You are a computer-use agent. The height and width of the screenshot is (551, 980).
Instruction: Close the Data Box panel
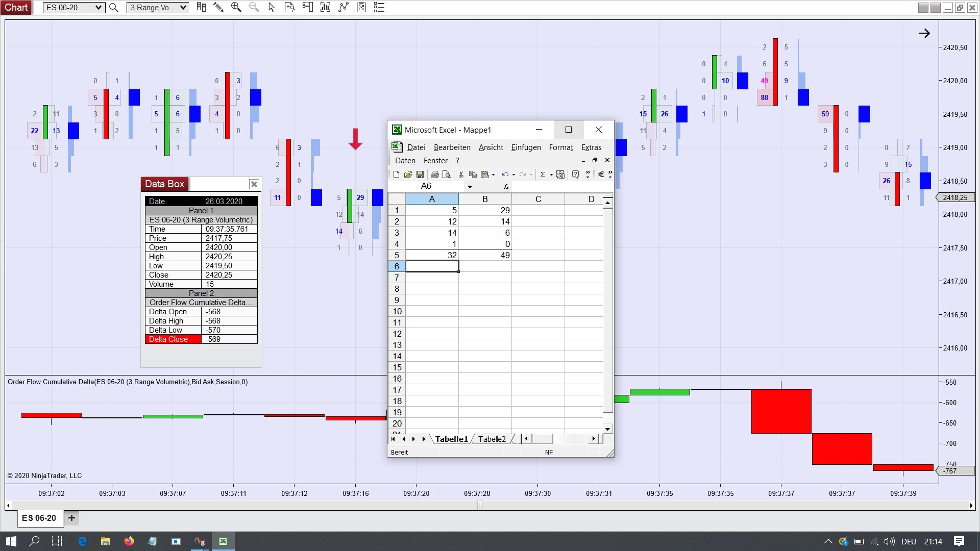[x=254, y=184]
